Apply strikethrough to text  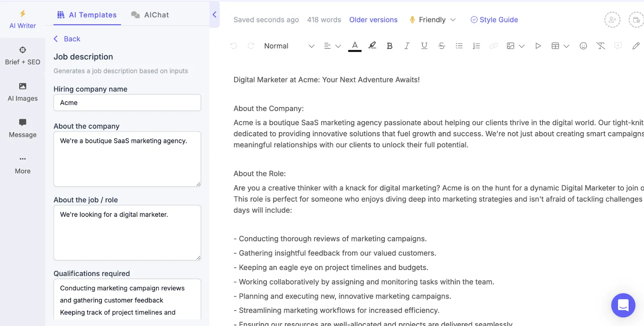[442, 46]
